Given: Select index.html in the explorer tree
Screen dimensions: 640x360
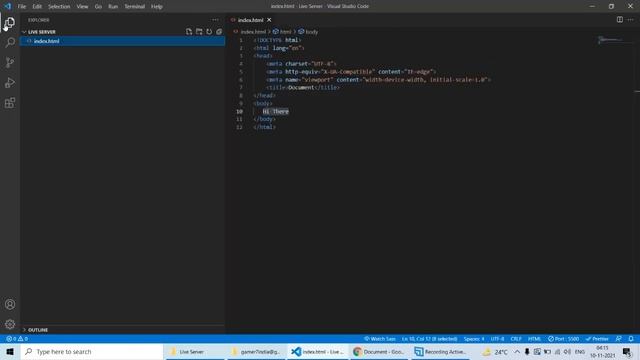Looking at the screenshot, I should pyautogui.click(x=122, y=41).
